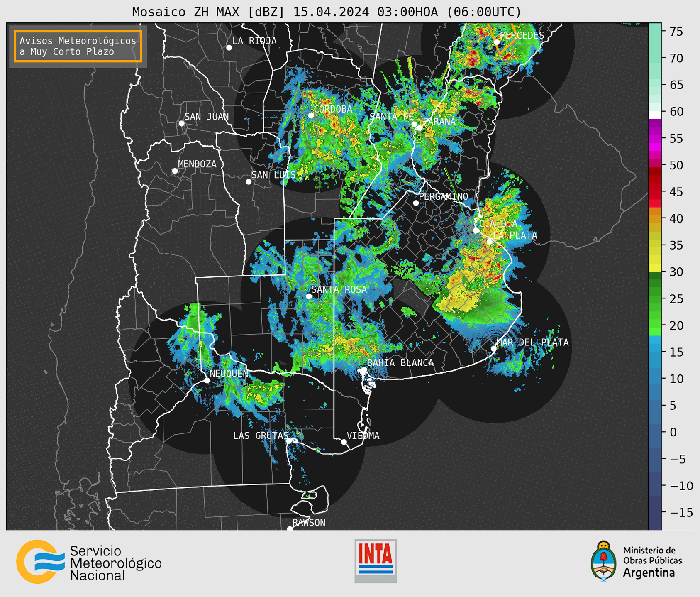The width and height of the screenshot is (700, 597).
Task: Click the CORDOBA text label
Action: 333,109
